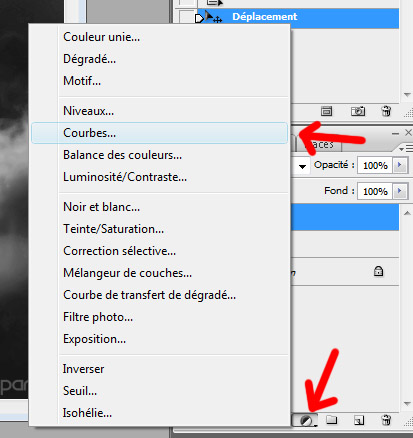This screenshot has width=413, height=438.
Task: Click the Fond 100% value field
Action: 375,191
